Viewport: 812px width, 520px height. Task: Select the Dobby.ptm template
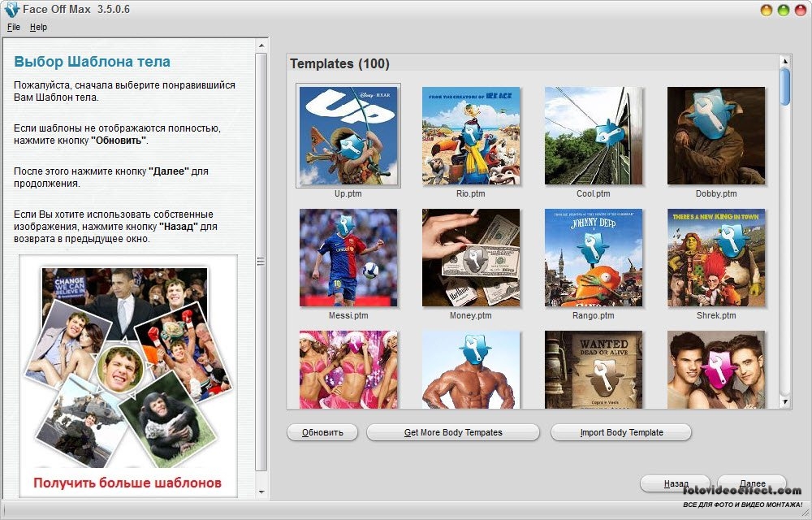[716, 136]
